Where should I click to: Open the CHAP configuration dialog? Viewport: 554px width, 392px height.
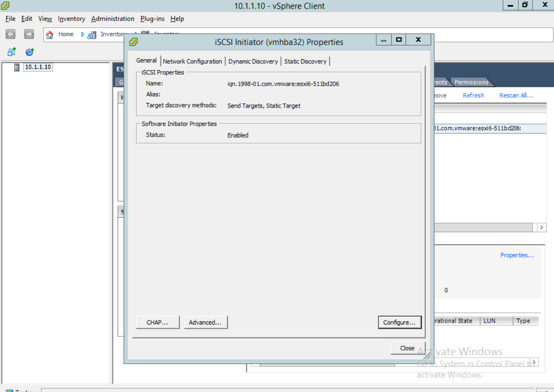[x=157, y=322]
